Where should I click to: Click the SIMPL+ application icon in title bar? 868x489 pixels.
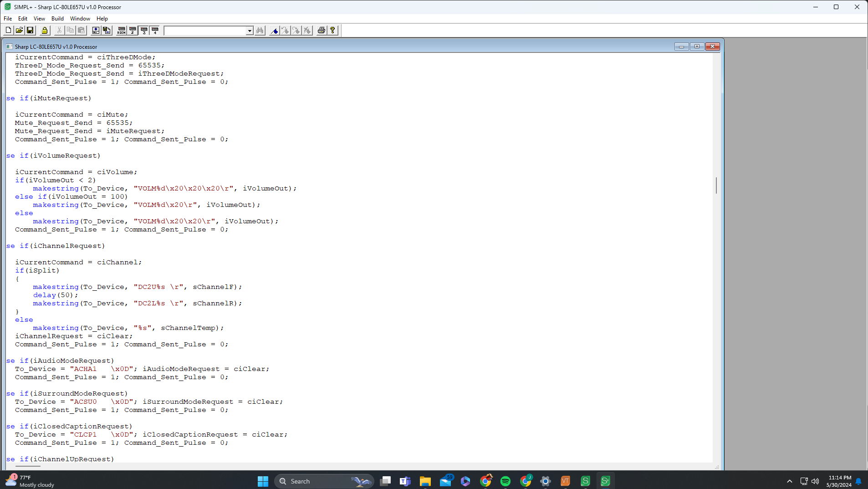(x=7, y=7)
